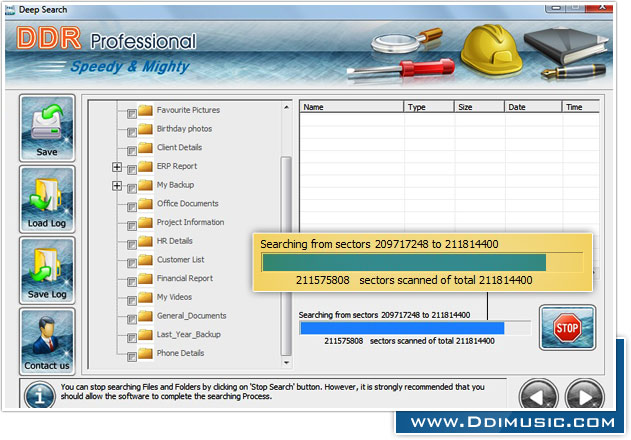The height and width of the screenshot is (440, 631).
Task: Click the ERP Report folder icon
Action: pyautogui.click(x=146, y=166)
